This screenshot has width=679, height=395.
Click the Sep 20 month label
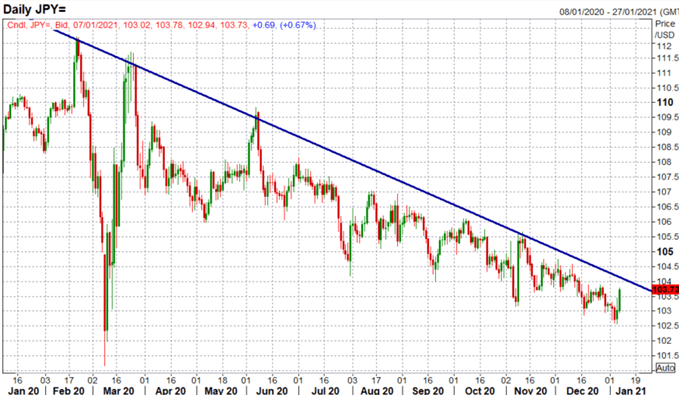click(428, 390)
